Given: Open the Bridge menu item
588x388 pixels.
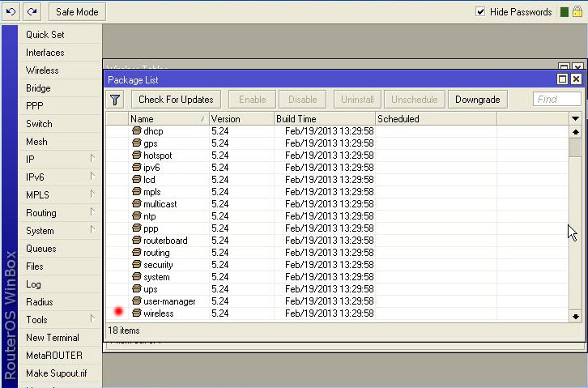Looking at the screenshot, I should tap(60, 88).
